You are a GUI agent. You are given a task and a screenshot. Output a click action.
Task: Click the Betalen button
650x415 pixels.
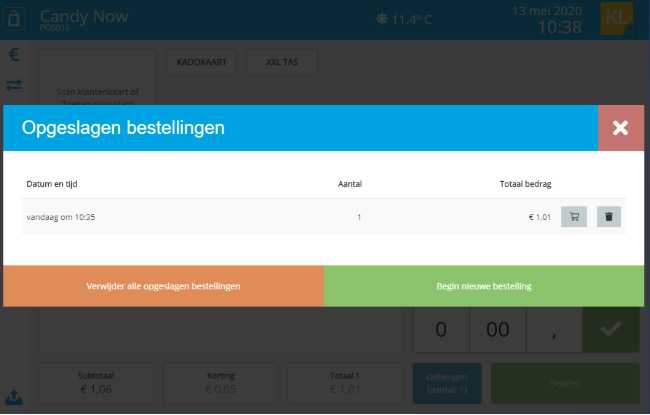click(565, 383)
